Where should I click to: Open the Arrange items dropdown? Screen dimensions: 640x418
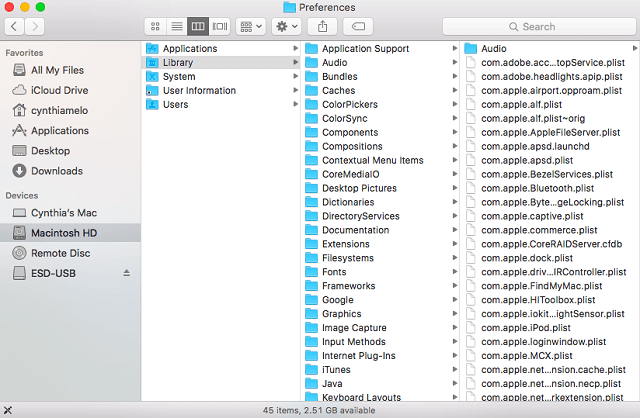click(251, 26)
